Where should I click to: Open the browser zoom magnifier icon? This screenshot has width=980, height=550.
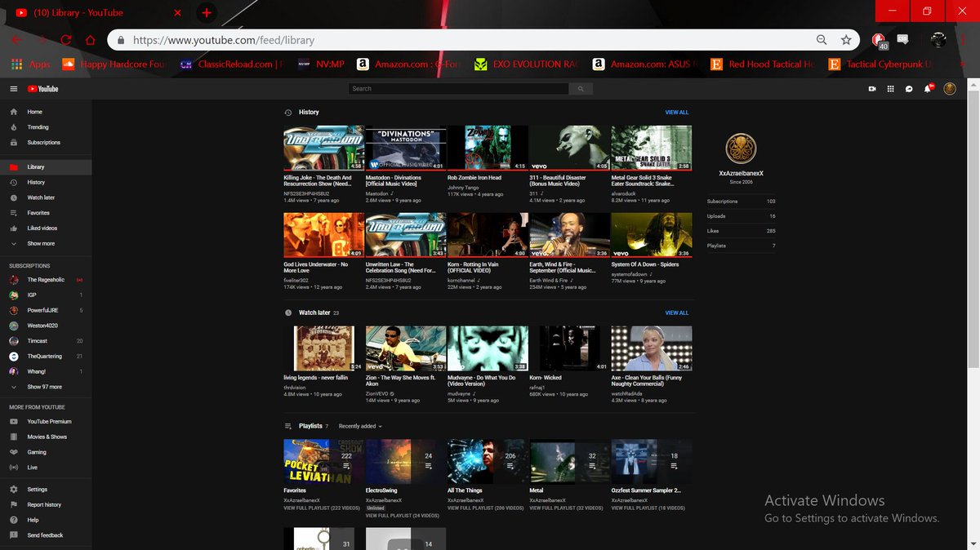(x=822, y=40)
